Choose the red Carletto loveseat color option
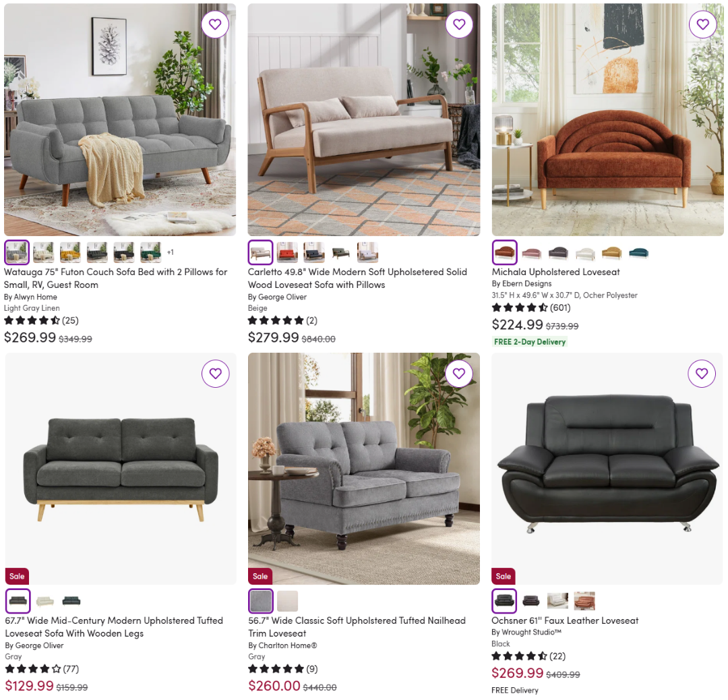The height and width of the screenshot is (700, 728). 287,252
